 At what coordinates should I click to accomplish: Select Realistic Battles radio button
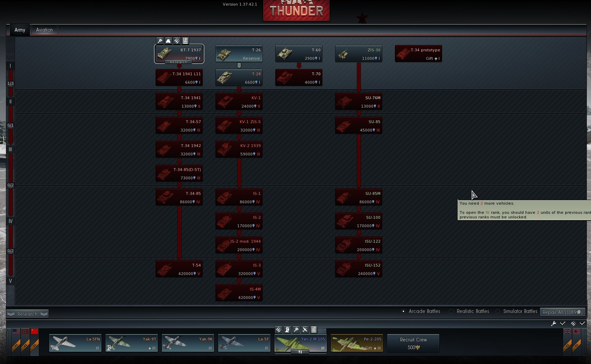tap(451, 311)
